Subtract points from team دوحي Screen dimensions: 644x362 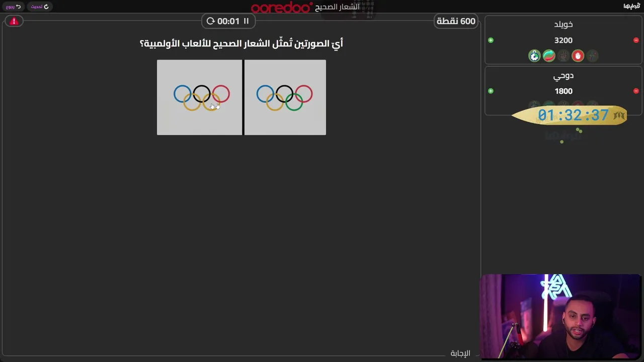[x=636, y=91]
